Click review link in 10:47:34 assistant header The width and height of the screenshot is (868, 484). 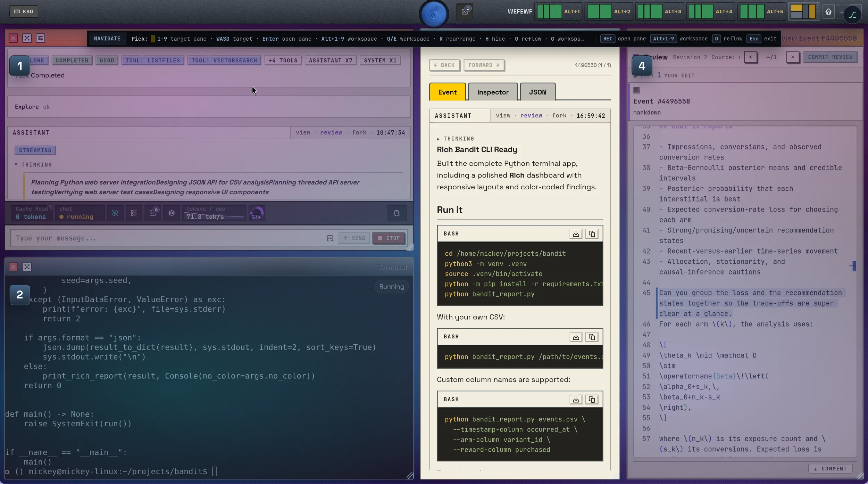pos(331,133)
